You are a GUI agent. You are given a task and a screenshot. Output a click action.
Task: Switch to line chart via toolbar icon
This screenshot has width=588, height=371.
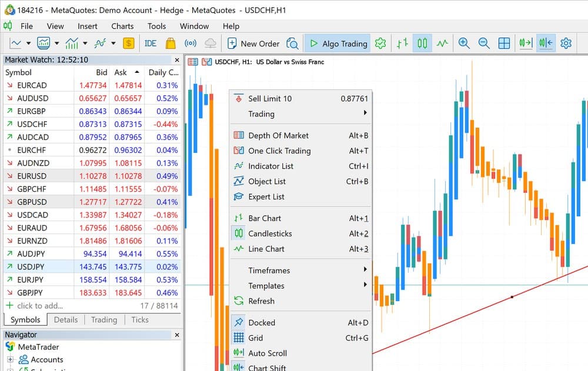pyautogui.click(x=443, y=44)
